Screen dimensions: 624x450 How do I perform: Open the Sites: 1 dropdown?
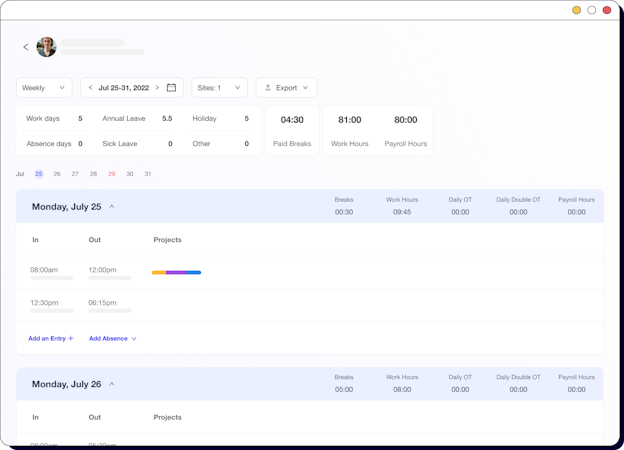click(x=219, y=88)
